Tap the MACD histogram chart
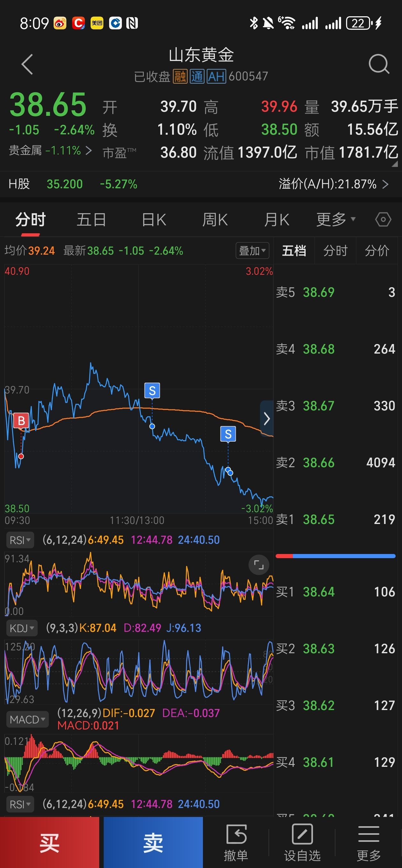The image size is (402, 868). click(x=139, y=763)
